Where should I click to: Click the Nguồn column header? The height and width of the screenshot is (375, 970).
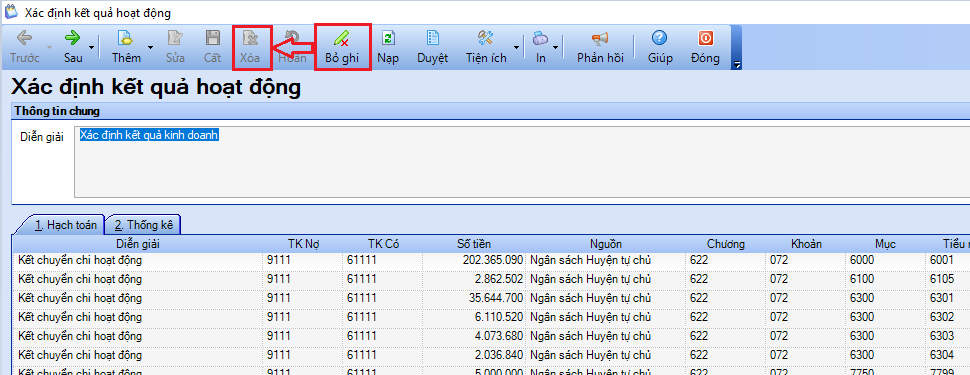click(606, 244)
